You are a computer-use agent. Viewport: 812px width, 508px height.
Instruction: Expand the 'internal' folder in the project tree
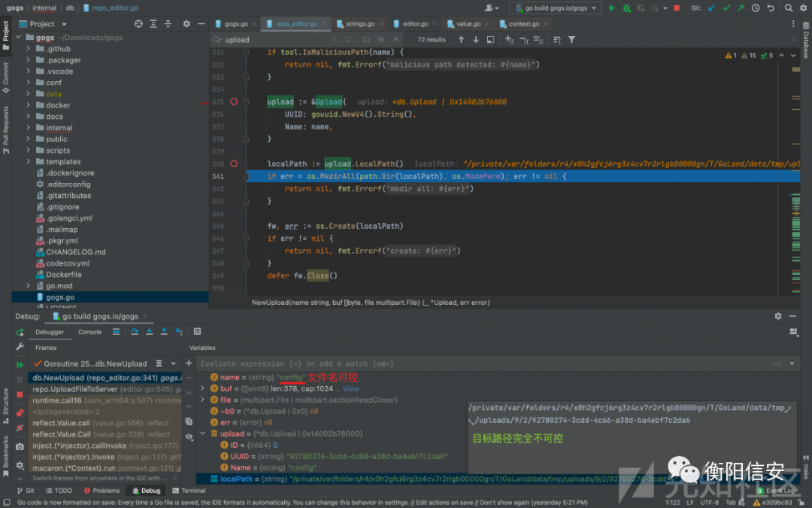pos(29,128)
